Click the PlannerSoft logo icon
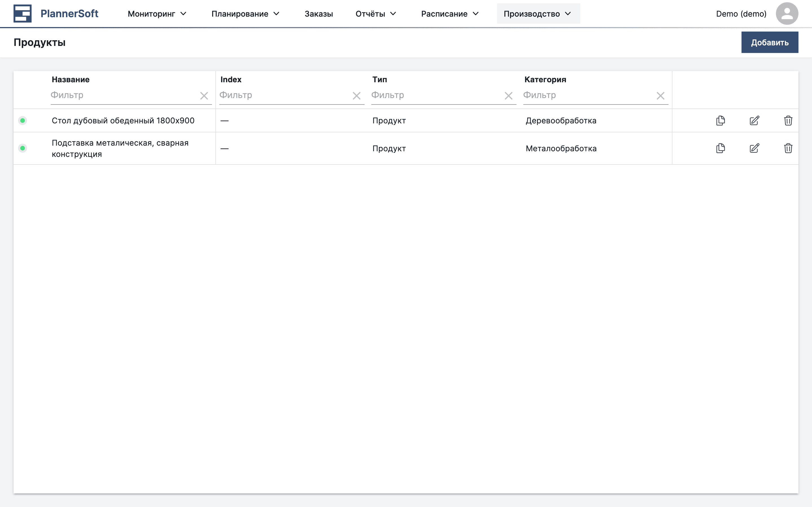 [23, 14]
